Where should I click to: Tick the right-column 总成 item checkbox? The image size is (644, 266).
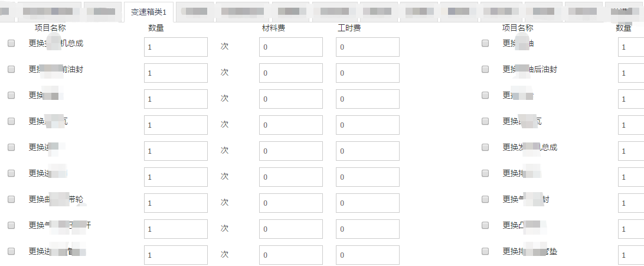pyautogui.click(x=485, y=147)
